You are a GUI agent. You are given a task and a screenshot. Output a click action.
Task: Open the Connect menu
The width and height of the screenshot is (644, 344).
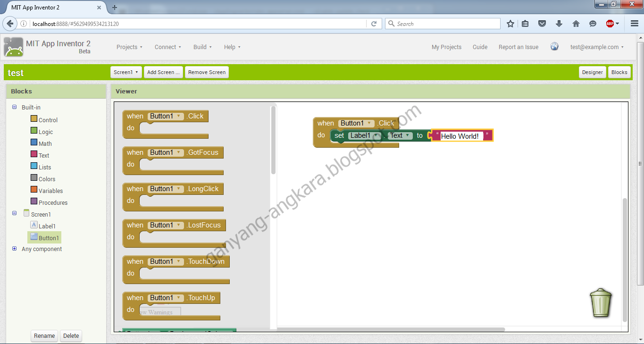(x=167, y=47)
